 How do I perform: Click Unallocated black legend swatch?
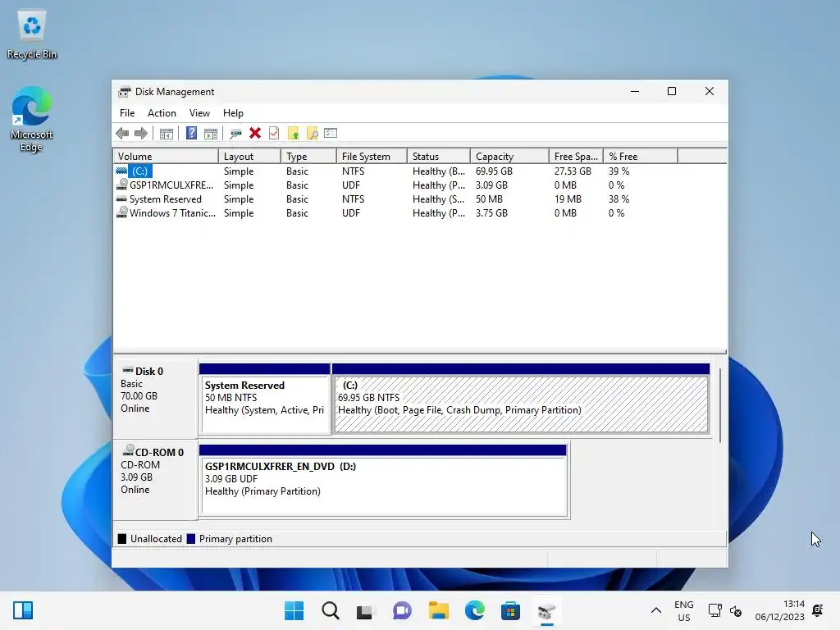pos(122,538)
